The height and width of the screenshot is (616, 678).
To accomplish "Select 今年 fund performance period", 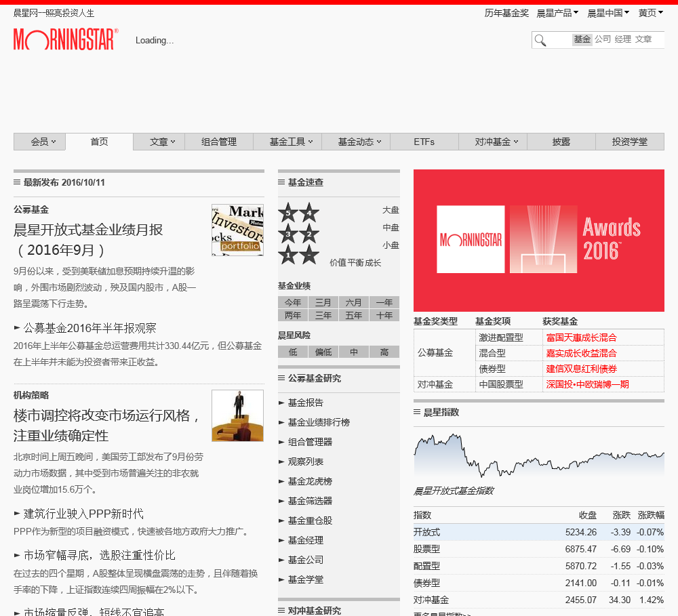I will (293, 303).
